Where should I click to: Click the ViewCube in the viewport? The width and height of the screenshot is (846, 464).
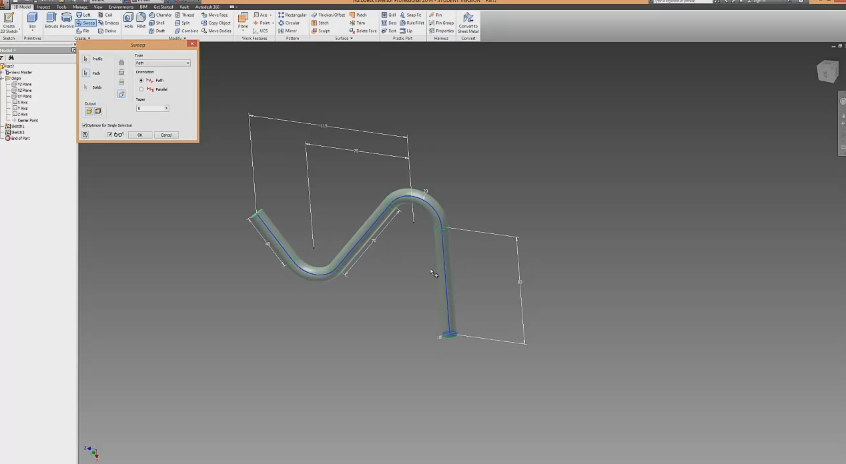(x=827, y=71)
